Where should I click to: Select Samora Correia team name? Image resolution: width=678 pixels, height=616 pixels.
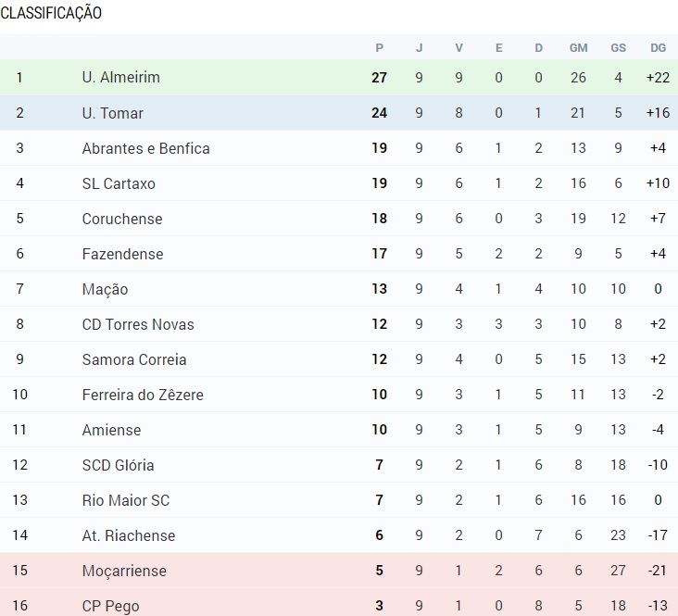134,359
